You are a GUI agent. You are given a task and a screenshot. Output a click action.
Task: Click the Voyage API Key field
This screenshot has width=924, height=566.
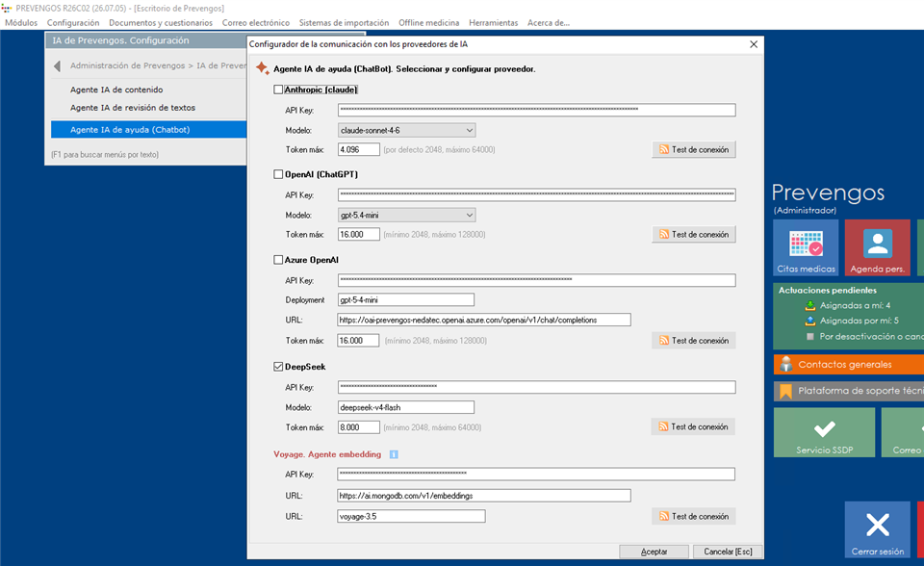(x=536, y=474)
